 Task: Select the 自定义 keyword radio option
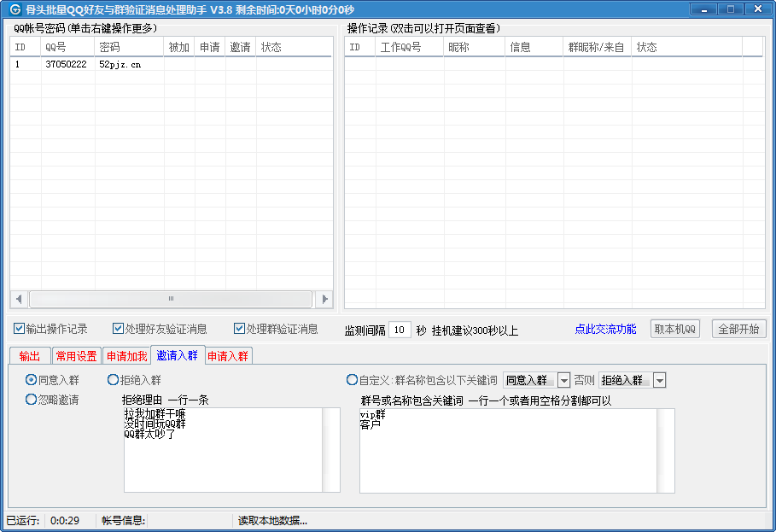pyautogui.click(x=352, y=380)
